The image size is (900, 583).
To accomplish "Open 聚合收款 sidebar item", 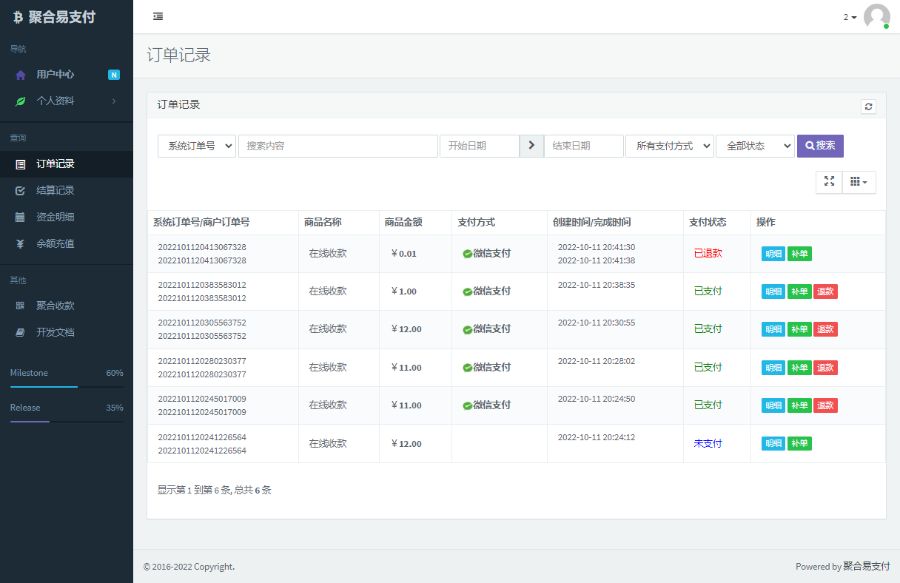I will click(x=67, y=306).
